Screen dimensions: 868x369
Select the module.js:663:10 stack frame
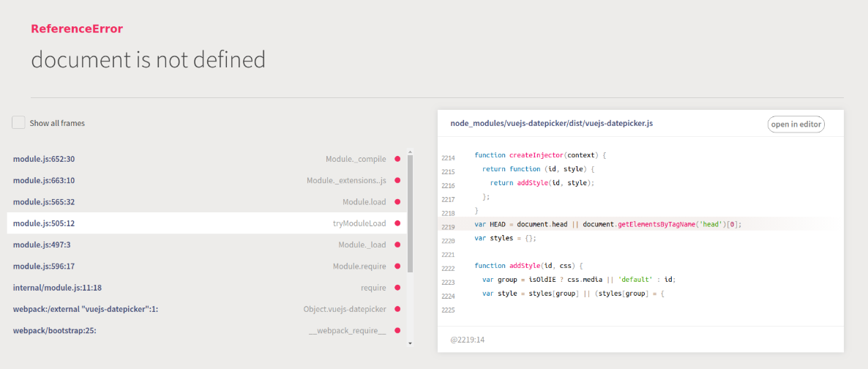[x=206, y=181]
